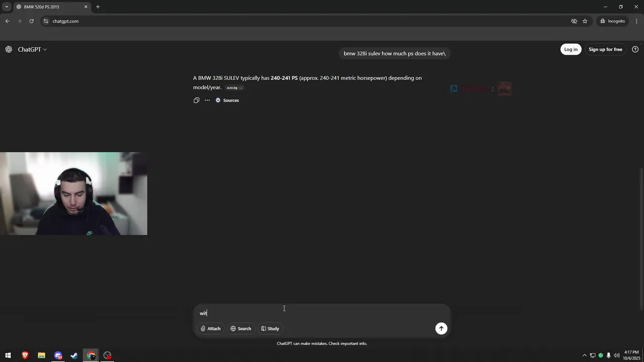Enable the Search tool
Screen dimensions: 644x362
point(240,328)
